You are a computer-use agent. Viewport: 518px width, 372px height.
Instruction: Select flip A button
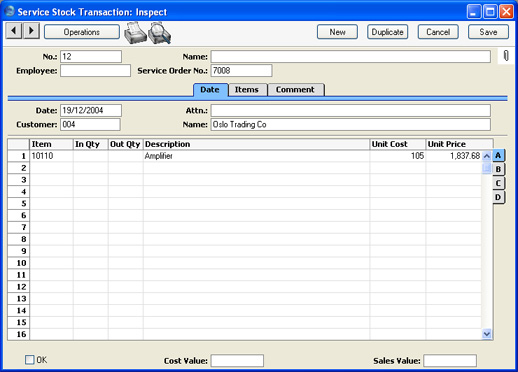498,156
